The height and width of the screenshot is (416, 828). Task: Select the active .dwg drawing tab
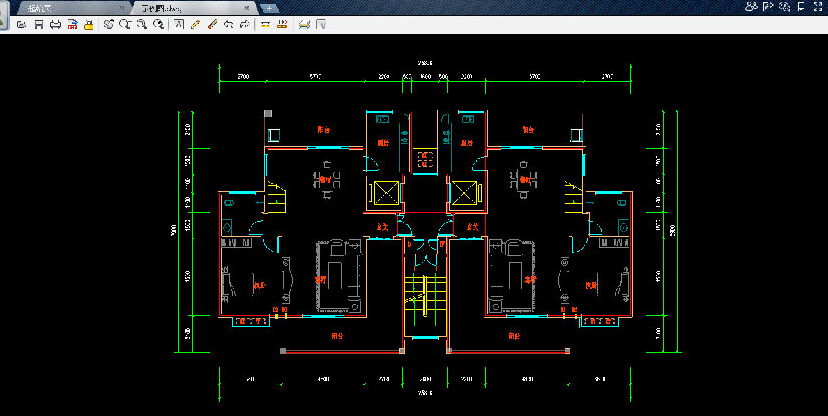click(160, 7)
